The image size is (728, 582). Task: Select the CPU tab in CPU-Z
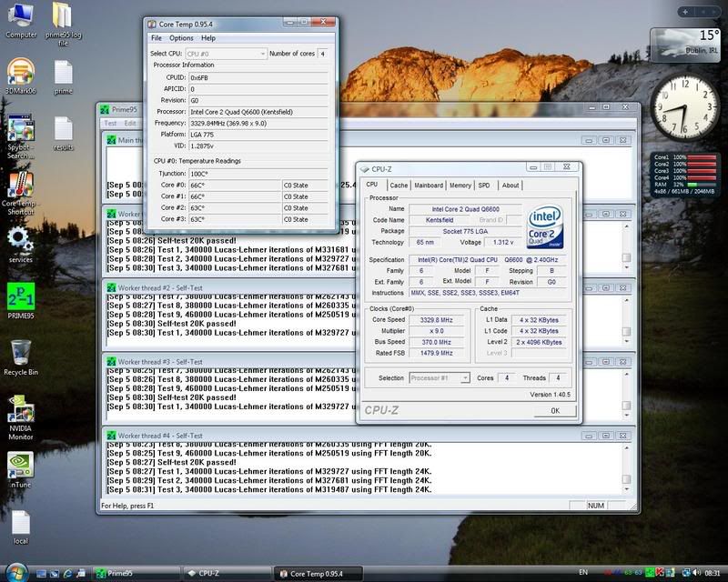point(372,185)
